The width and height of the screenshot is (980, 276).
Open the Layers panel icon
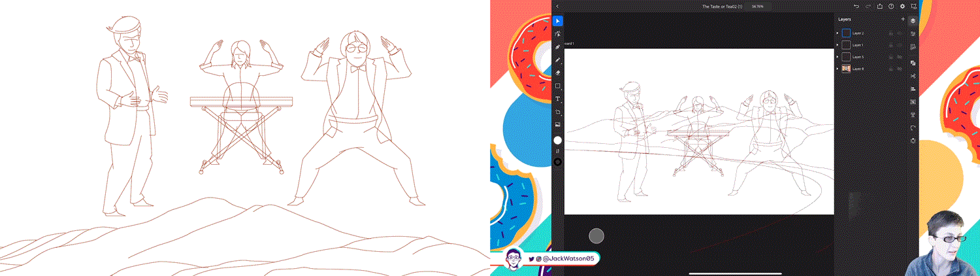click(x=913, y=21)
